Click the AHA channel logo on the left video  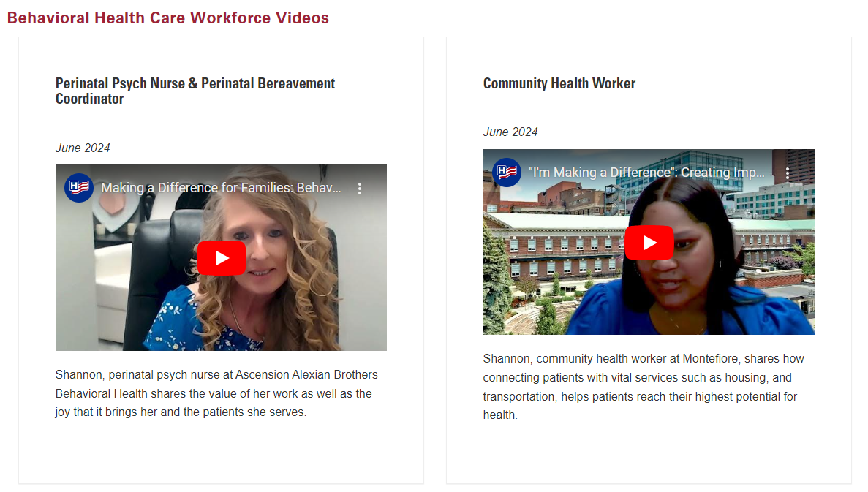click(x=78, y=188)
